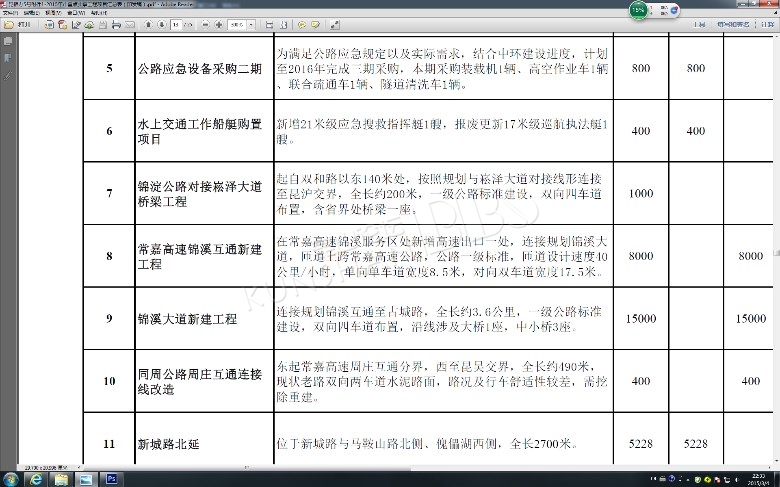Click the description starting 连接规划锦溪互通至古城路

[x=439, y=319]
